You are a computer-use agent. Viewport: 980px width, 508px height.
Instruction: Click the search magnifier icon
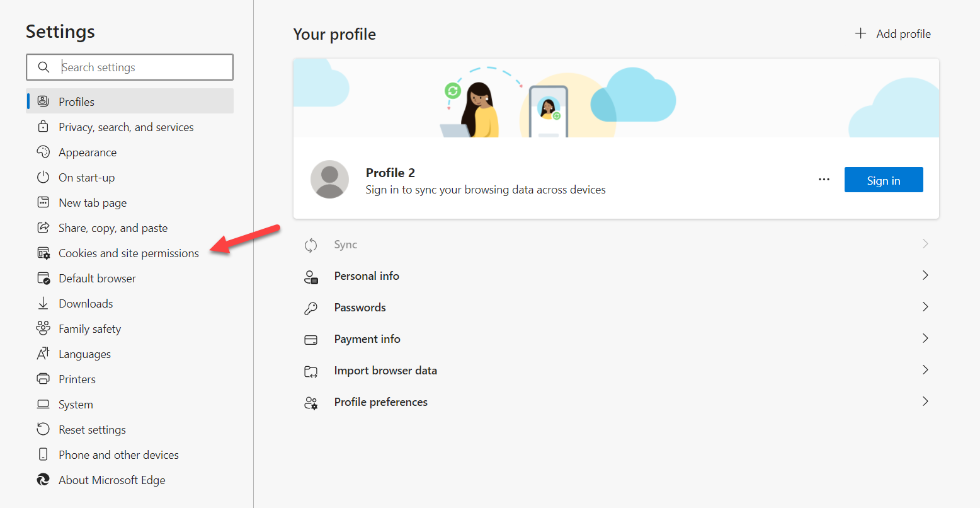pos(43,67)
